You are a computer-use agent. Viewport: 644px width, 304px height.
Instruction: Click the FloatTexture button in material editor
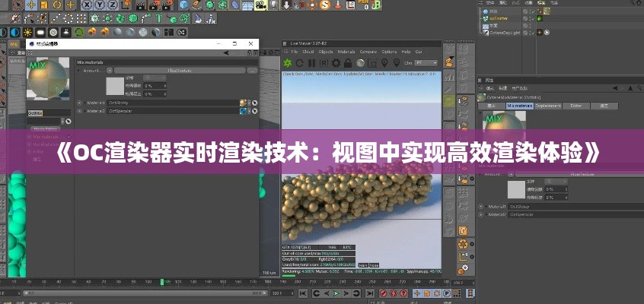coord(180,71)
